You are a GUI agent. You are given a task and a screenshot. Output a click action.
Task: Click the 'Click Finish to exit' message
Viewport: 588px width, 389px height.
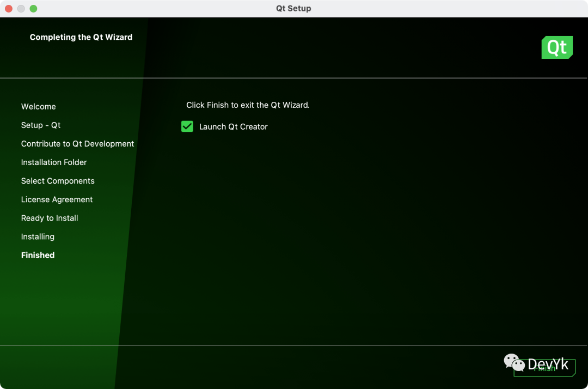point(248,105)
